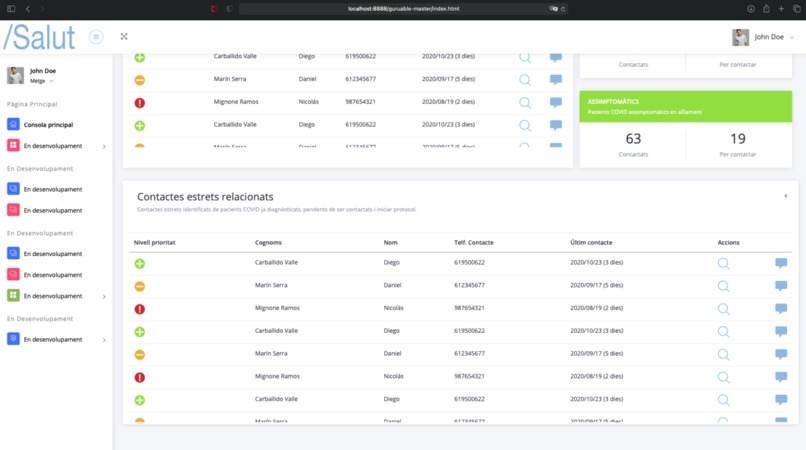Open search icon for 612345677 row, upper table
Image resolution: width=806 pixels, height=450 pixels.
[x=525, y=80]
